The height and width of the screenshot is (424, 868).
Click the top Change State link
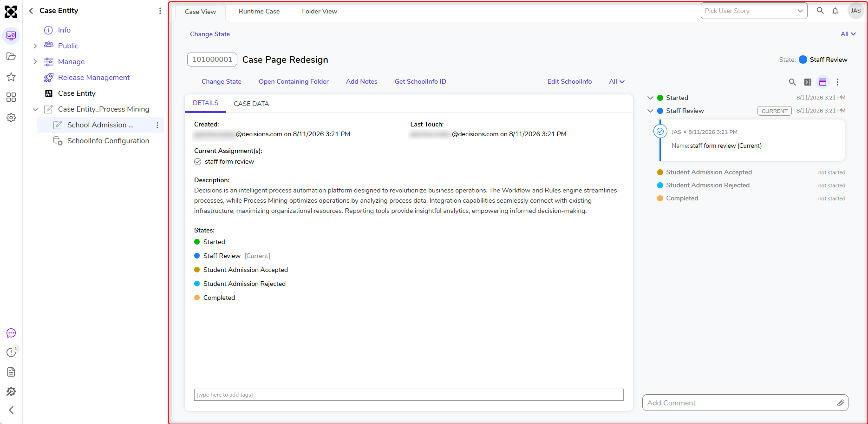[x=210, y=34]
